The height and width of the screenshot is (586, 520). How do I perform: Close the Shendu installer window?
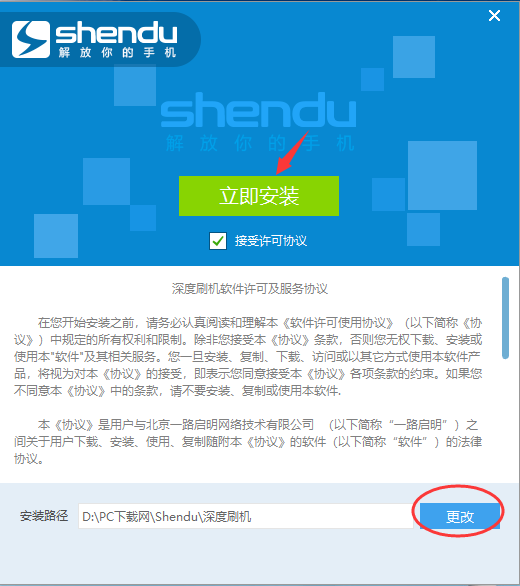(x=494, y=16)
